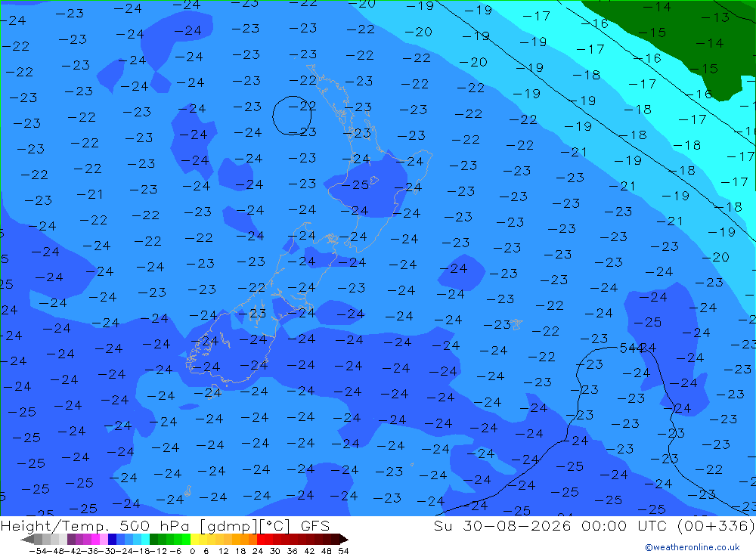Click the dark blue legend swatch at -30
This screenshot has width=756, height=554.
coord(112,540)
